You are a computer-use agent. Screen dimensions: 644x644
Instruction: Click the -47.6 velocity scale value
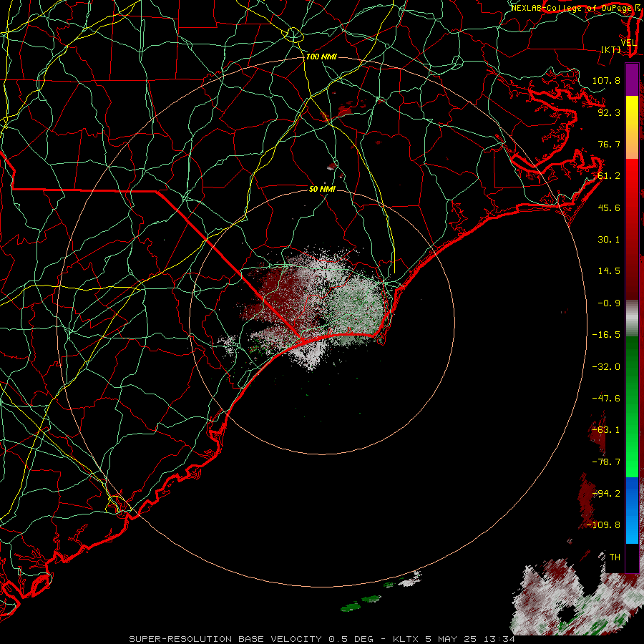(x=606, y=399)
